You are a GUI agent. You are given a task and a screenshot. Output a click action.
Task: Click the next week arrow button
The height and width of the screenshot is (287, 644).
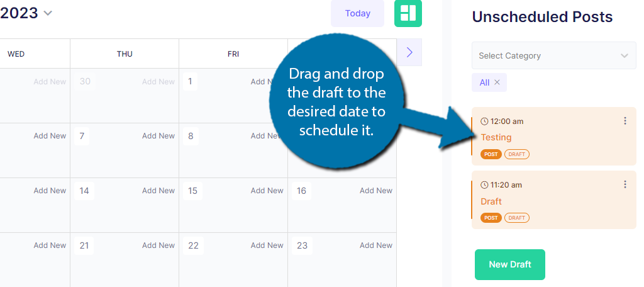point(409,52)
